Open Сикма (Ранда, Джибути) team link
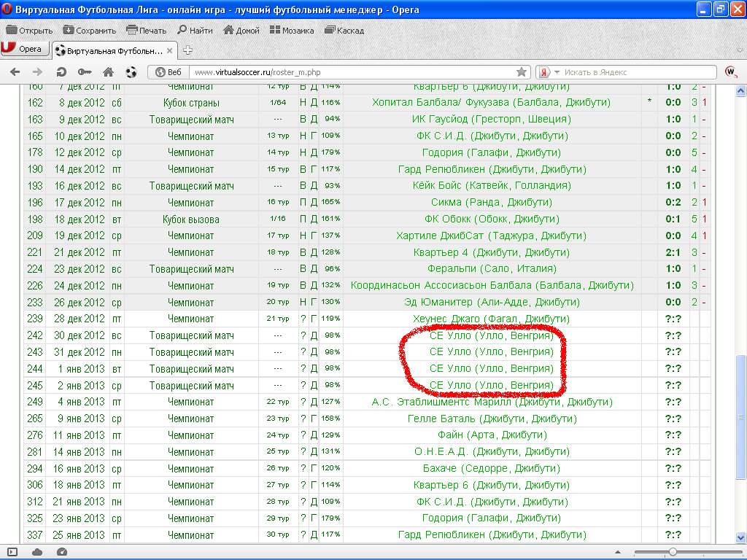The height and width of the screenshot is (560, 747). click(491, 203)
